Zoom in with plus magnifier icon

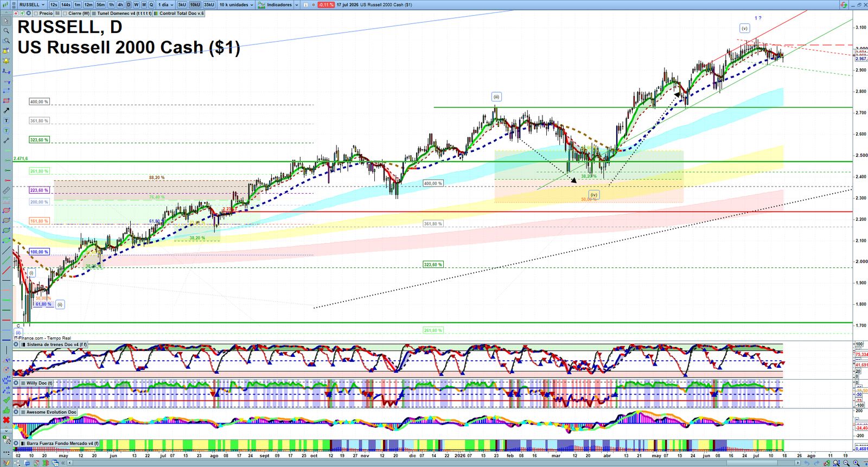click(x=856, y=463)
